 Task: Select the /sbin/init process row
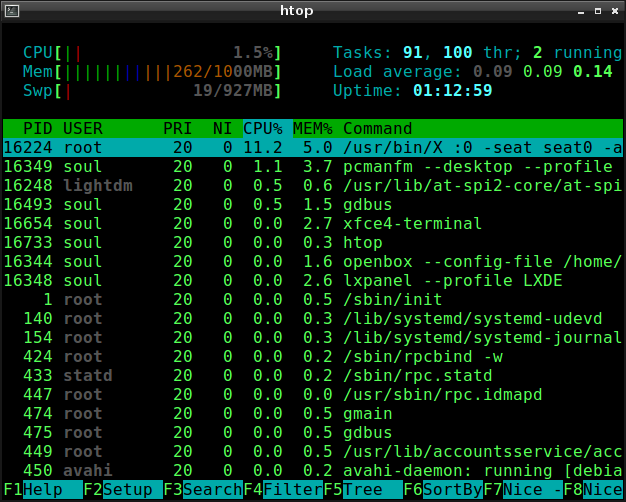313,300
